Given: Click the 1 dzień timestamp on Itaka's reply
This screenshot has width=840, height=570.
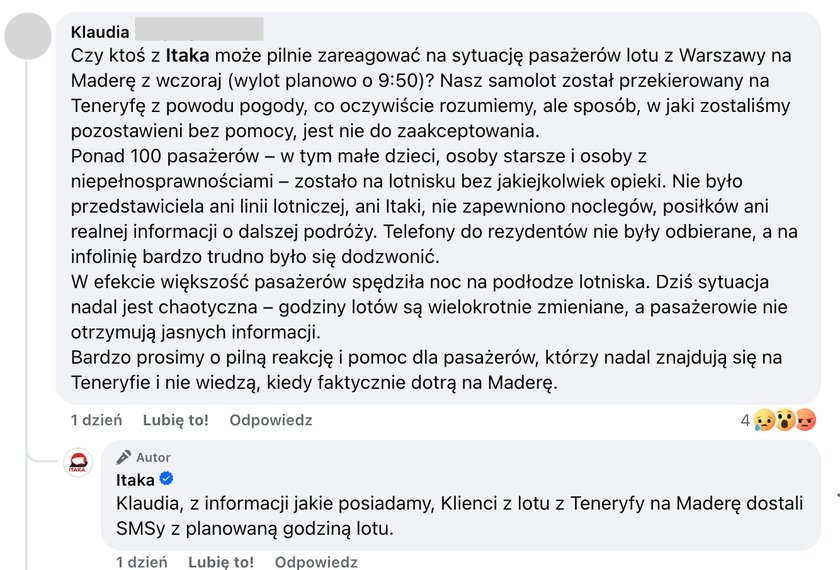Looking at the screenshot, I should click(141, 563).
